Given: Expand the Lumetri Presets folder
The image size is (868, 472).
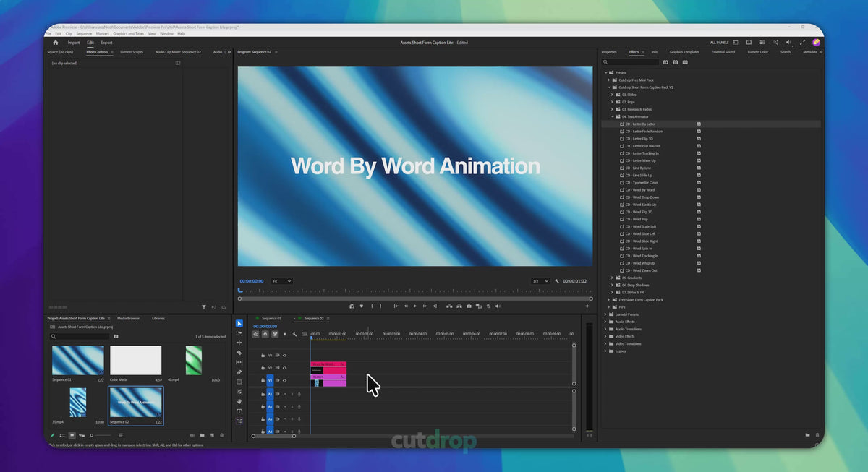Looking at the screenshot, I should (605, 314).
